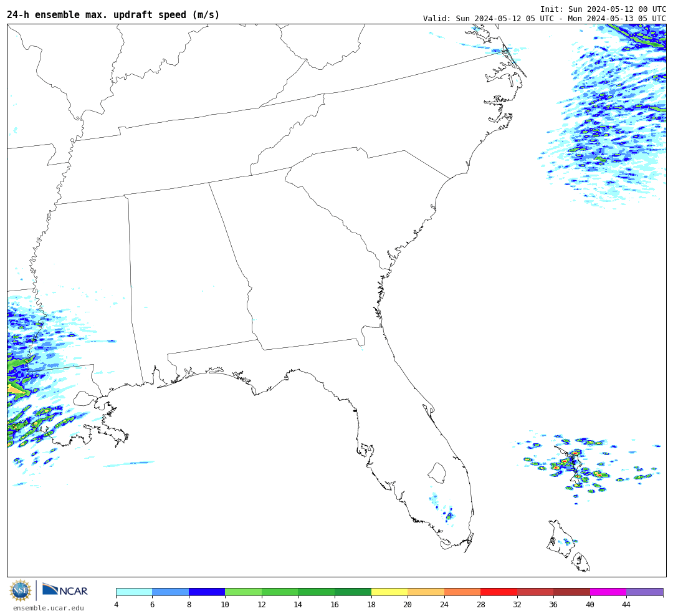Click the ensemble.ucar.edu text

(x=49, y=608)
